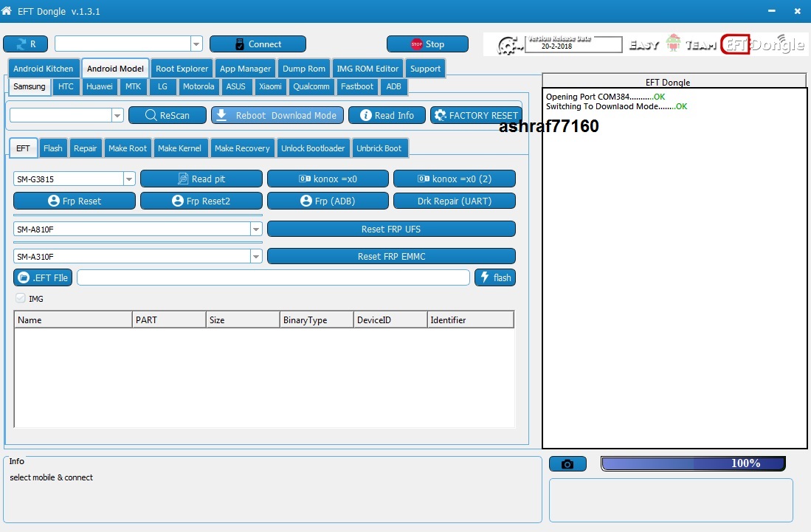The height and width of the screenshot is (532, 811).
Task: Click the Frp (ADB) button
Action: 328,201
